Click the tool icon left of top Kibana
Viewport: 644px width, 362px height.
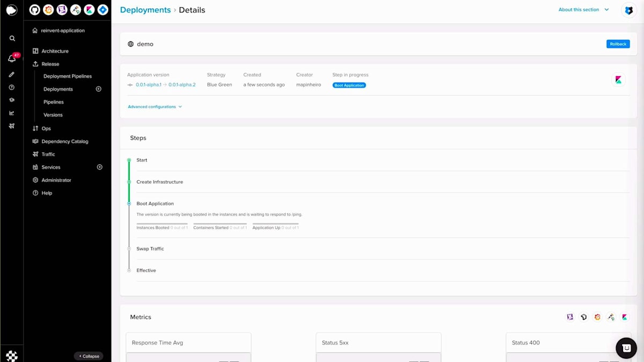pyautogui.click(x=76, y=10)
